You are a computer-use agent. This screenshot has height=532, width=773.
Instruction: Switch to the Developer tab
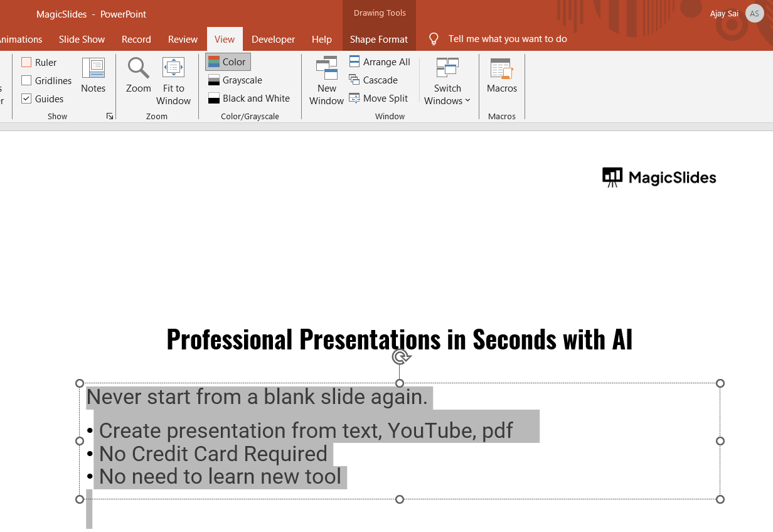pyautogui.click(x=273, y=39)
